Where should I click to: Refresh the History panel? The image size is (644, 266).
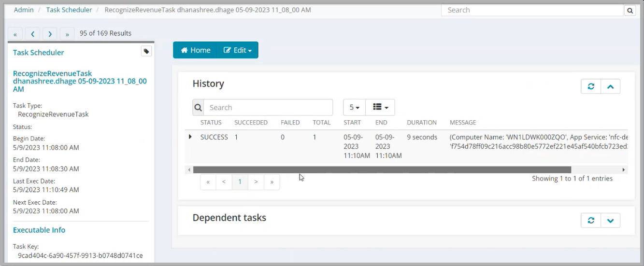pos(591,86)
